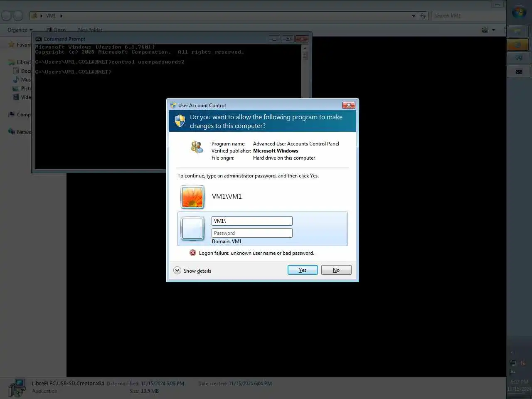Open the File Explorer taskbar button
Viewport: 532px width, 399px height.
pyautogui.click(x=517, y=31)
